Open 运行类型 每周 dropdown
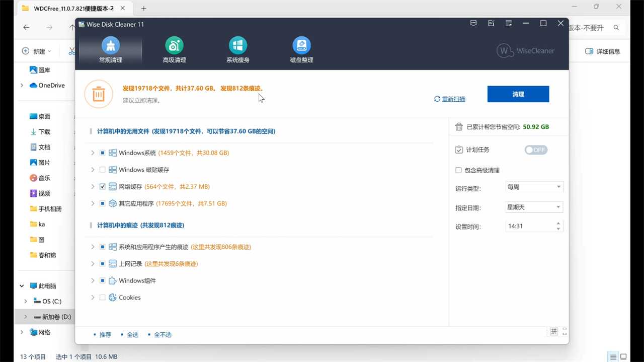The height and width of the screenshot is (362, 644). (534, 187)
